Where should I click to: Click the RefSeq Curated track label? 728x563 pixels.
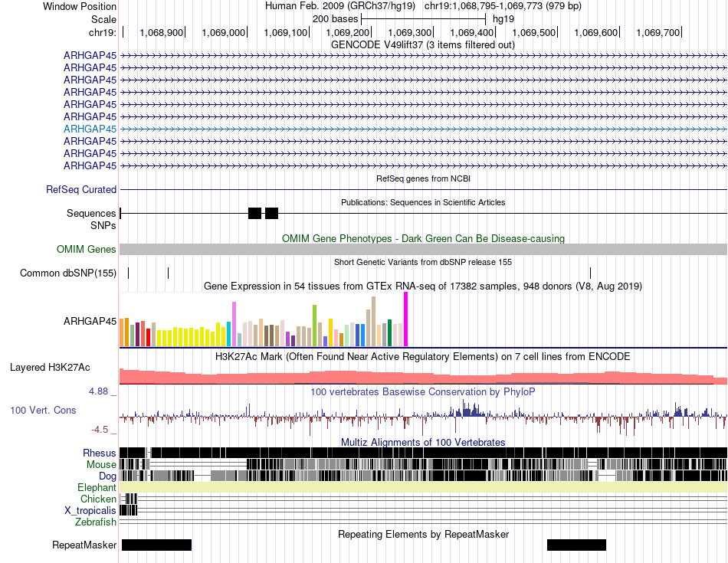(x=81, y=190)
